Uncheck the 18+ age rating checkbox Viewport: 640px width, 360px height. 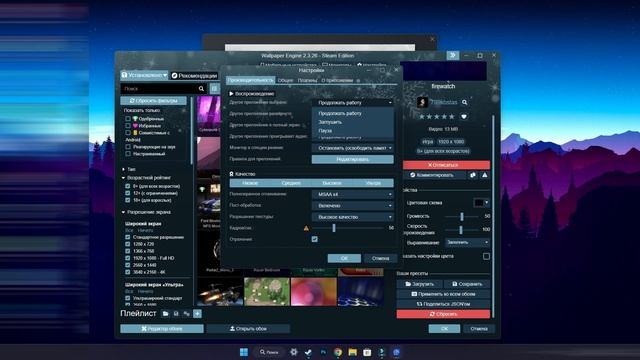point(128,200)
